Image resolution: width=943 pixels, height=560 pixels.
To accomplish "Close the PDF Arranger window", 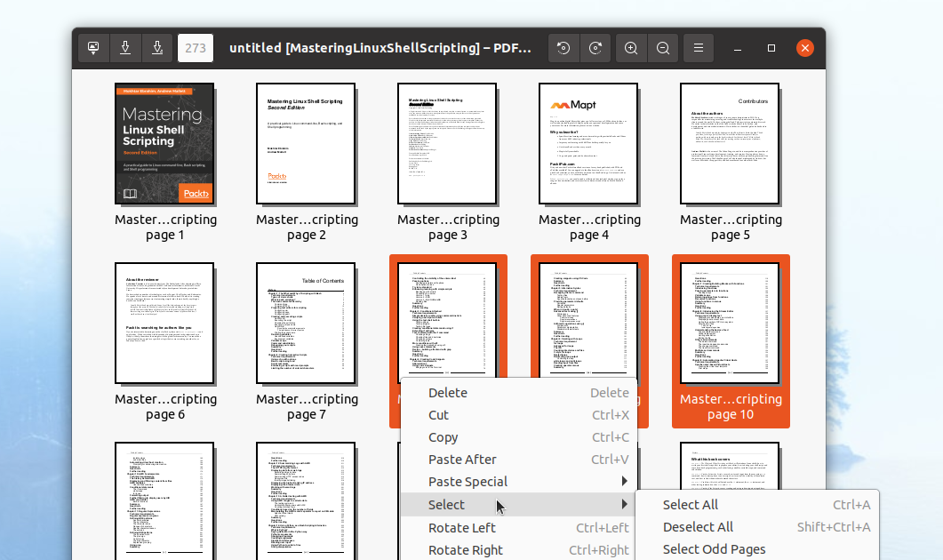I will point(804,48).
